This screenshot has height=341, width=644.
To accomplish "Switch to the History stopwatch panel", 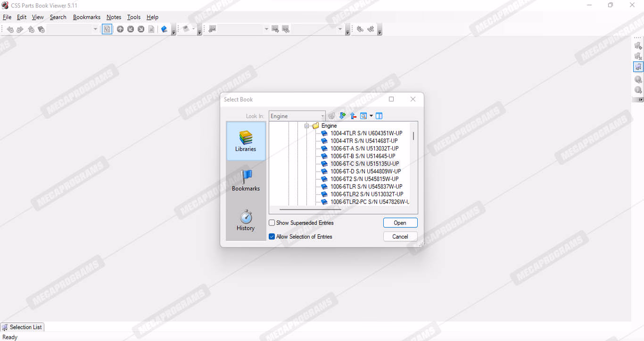I will 246,220.
